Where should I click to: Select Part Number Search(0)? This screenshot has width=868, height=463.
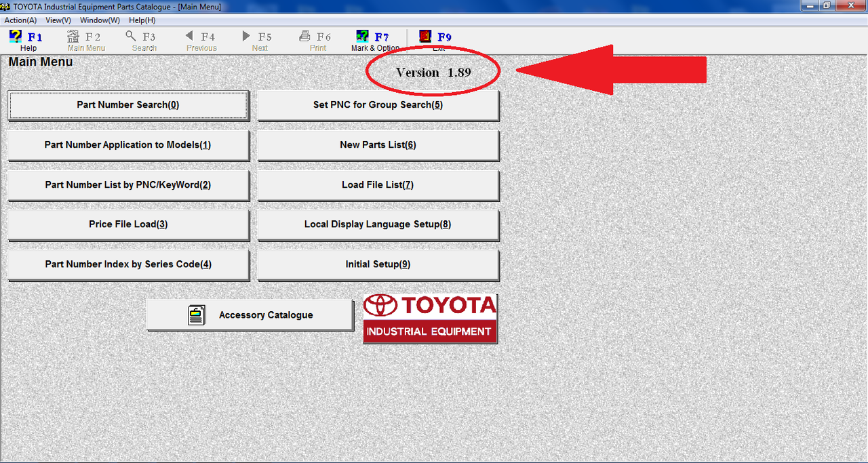pyautogui.click(x=128, y=105)
